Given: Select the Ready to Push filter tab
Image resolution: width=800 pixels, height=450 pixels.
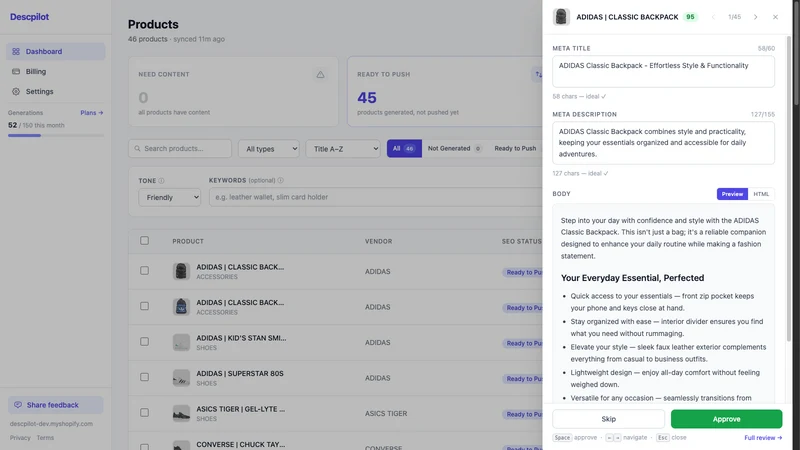Looking at the screenshot, I should pos(515,148).
